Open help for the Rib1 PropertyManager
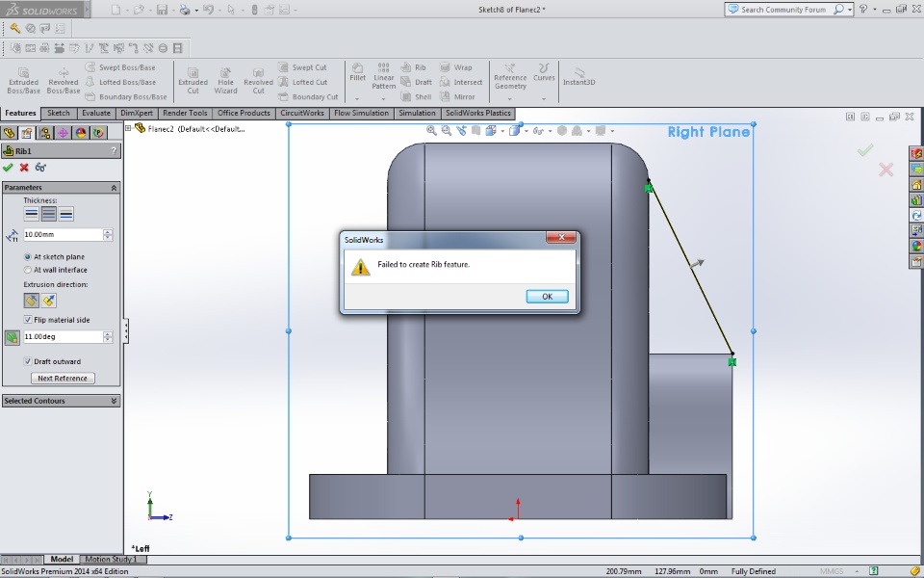 click(x=114, y=151)
